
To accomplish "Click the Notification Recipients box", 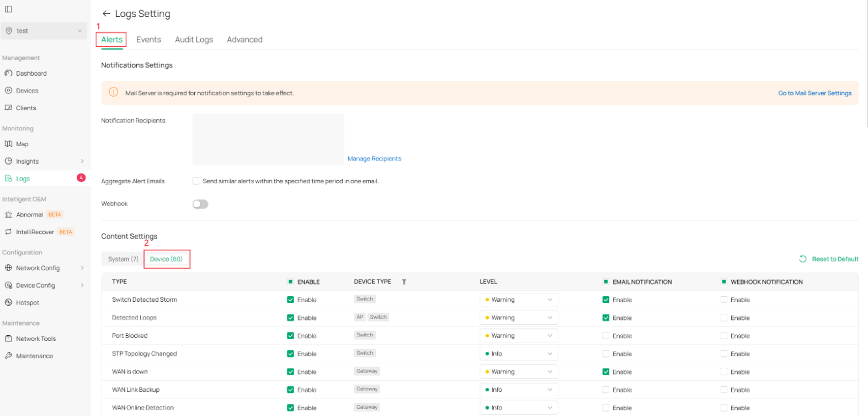I will (269, 139).
